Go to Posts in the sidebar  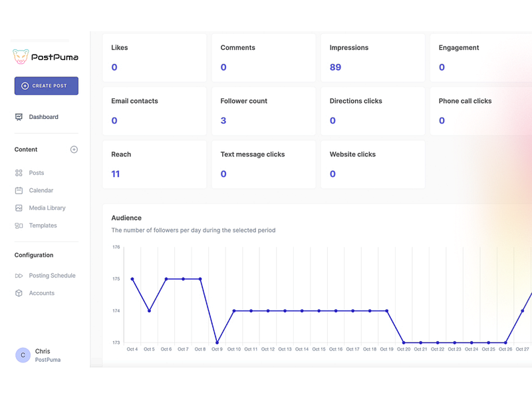click(37, 173)
